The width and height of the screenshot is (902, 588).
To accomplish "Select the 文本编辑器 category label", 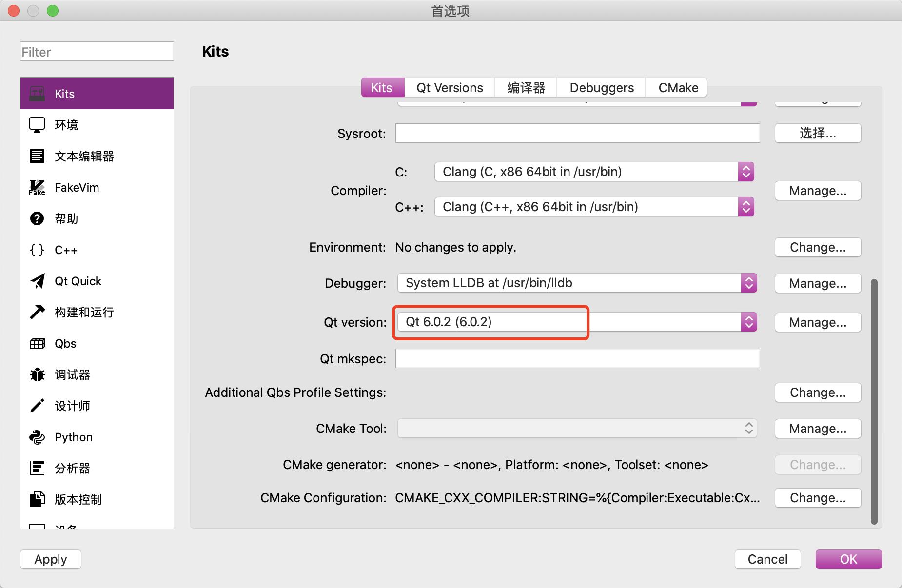I will pos(84,156).
